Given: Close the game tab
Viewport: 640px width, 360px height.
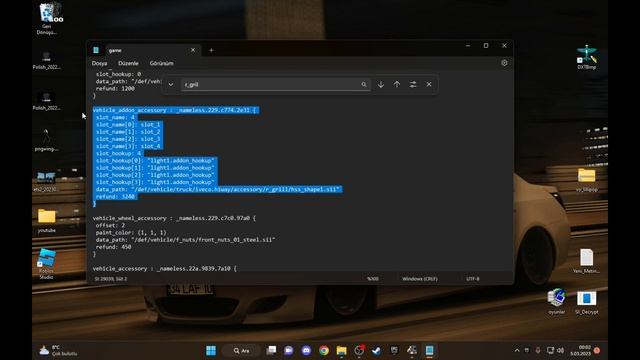Looking at the screenshot, I should click(193, 50).
